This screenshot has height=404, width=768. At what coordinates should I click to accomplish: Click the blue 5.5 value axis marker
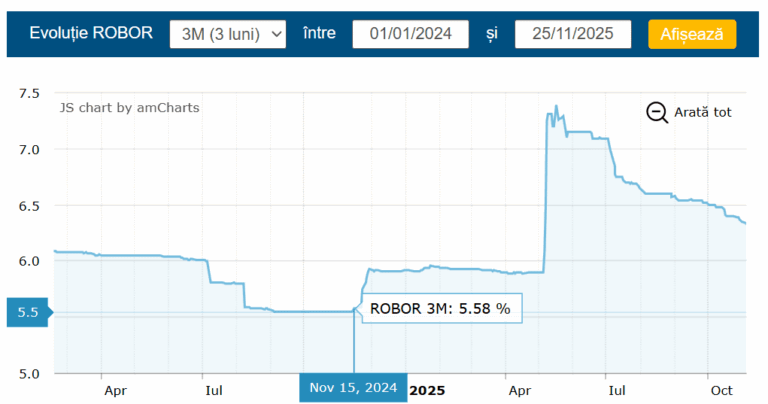pyautogui.click(x=28, y=312)
